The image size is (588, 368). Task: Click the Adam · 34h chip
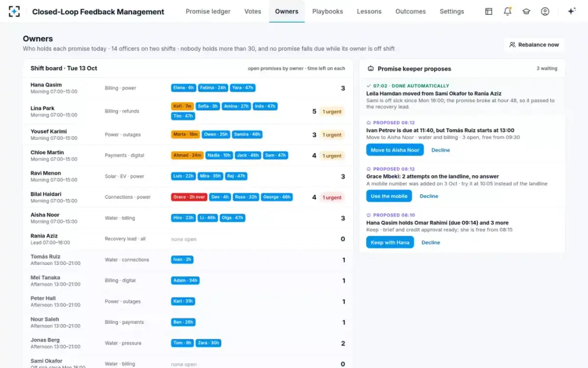tap(185, 281)
